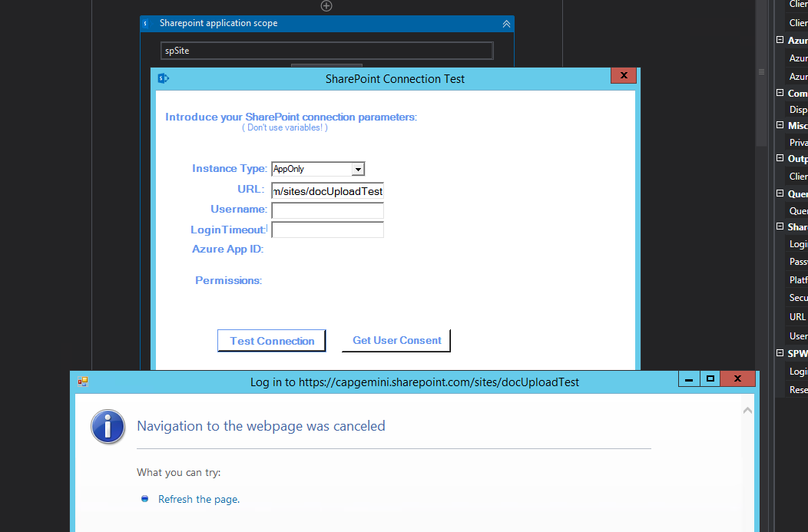Collapse the Com property category
The width and height of the screenshot is (808, 532).
pyautogui.click(x=780, y=93)
